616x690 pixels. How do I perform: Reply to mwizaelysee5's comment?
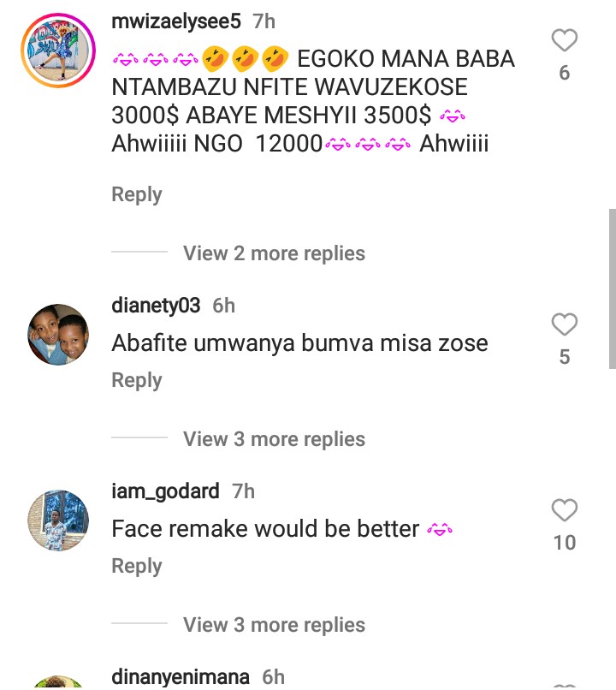(136, 194)
